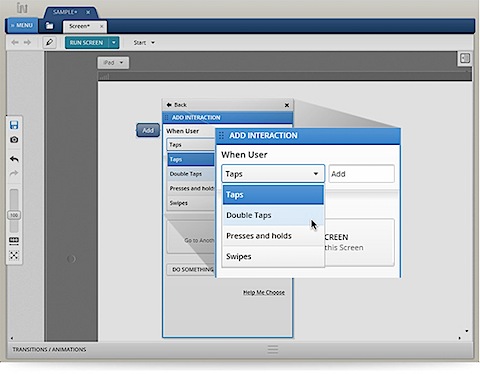Click the horizontal scrollbar left arrow

pos(12,338)
